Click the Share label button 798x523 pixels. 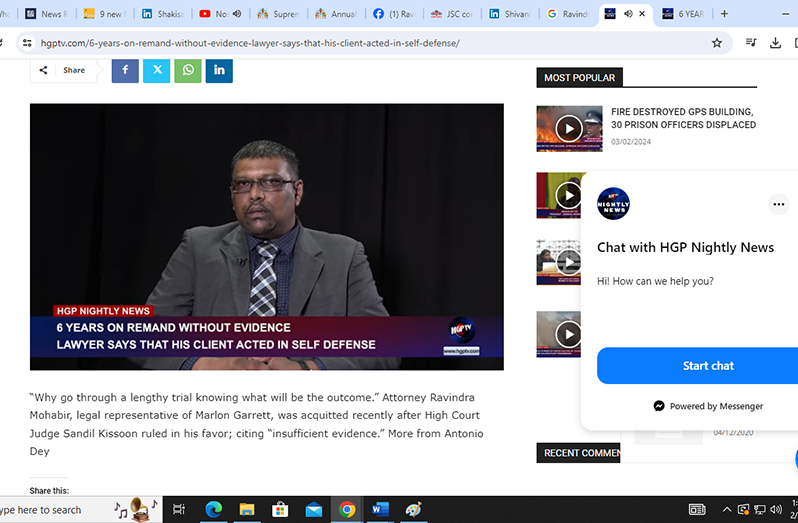pyautogui.click(x=64, y=70)
